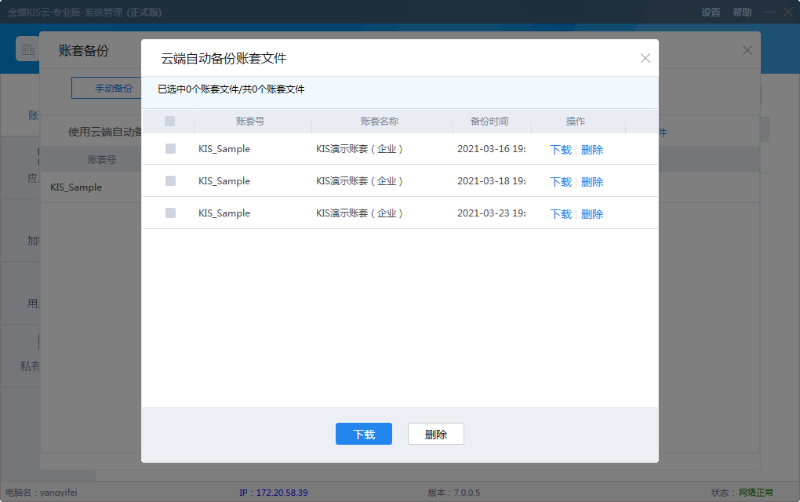Click 下载 link for the 2021-03-16 backup
Screen dimensions: 800x502
pyautogui.click(x=560, y=149)
